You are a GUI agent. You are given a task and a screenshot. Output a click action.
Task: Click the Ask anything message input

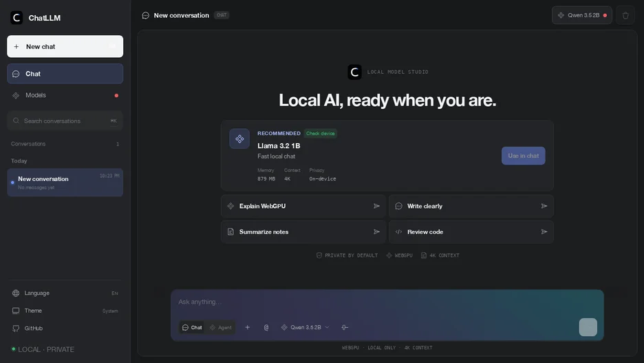coord(387,302)
